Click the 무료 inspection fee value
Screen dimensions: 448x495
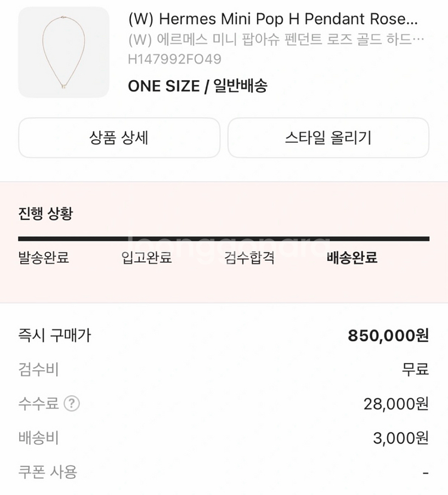[415, 369]
